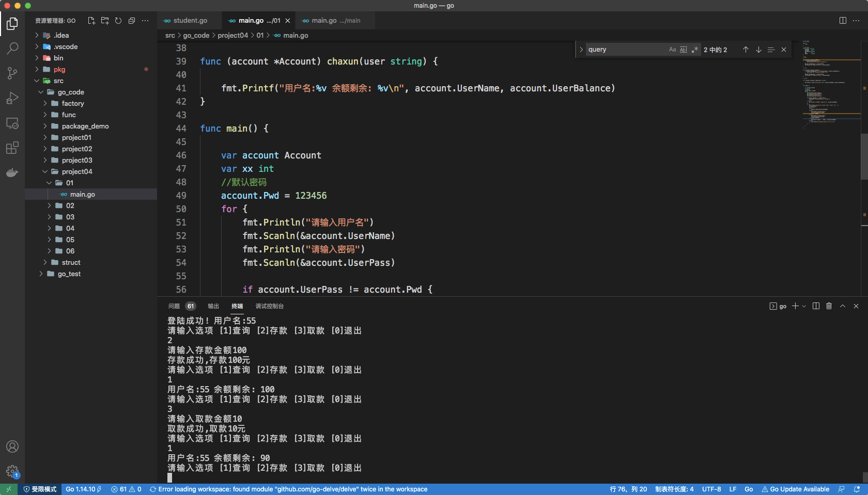This screenshot has height=495, width=868.
Task: Open the Run and Debug view
Action: coord(12,98)
